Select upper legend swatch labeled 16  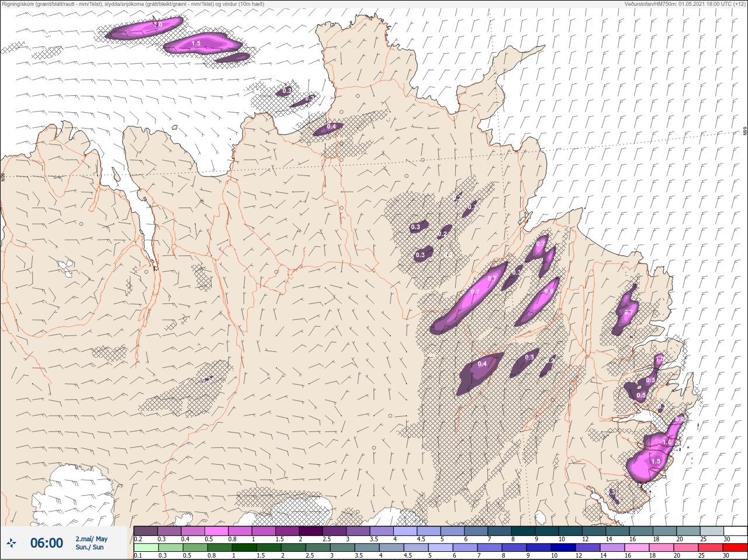click(642, 531)
